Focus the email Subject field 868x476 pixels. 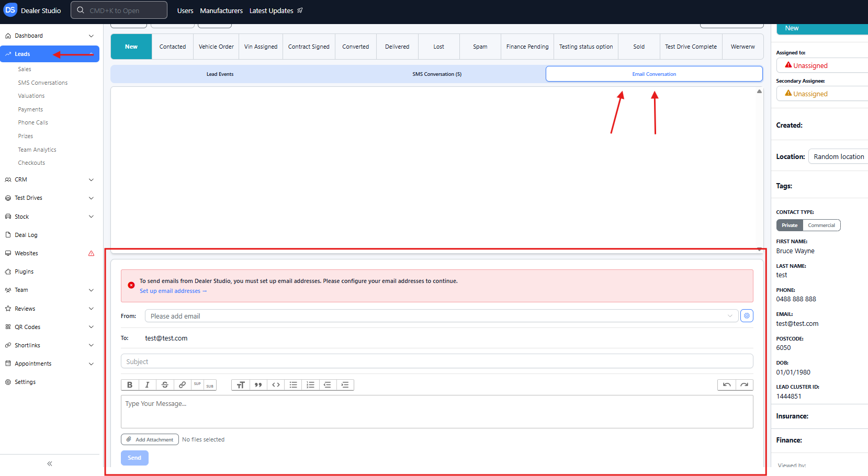pos(437,361)
